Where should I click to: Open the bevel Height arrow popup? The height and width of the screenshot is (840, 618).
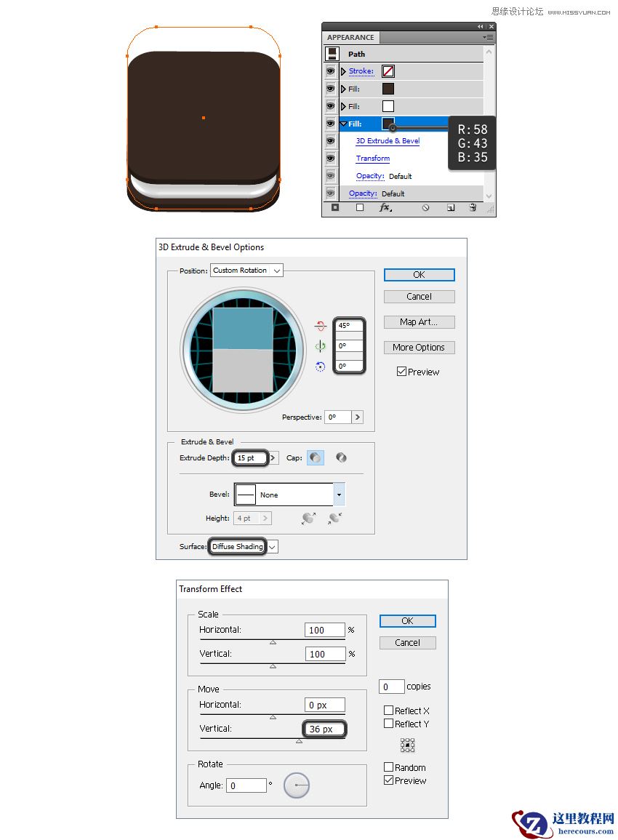[265, 518]
